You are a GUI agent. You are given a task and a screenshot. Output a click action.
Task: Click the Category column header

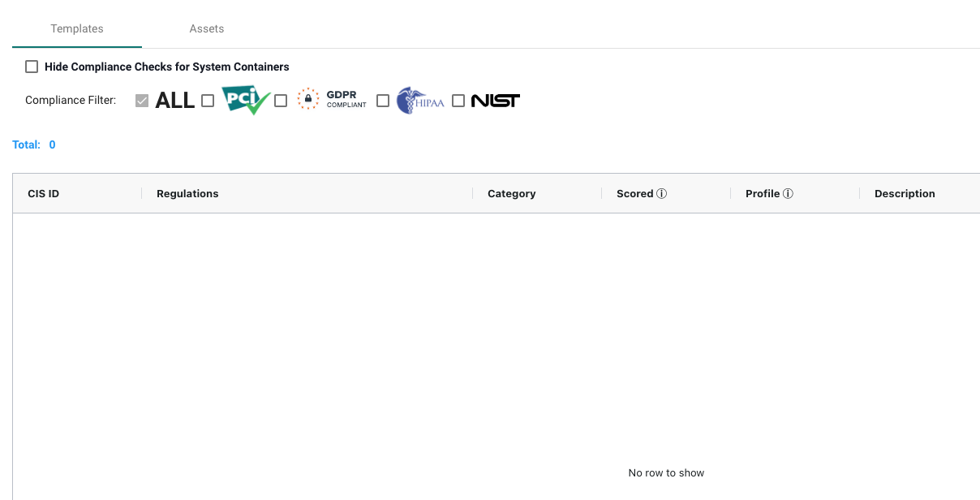pyautogui.click(x=512, y=193)
